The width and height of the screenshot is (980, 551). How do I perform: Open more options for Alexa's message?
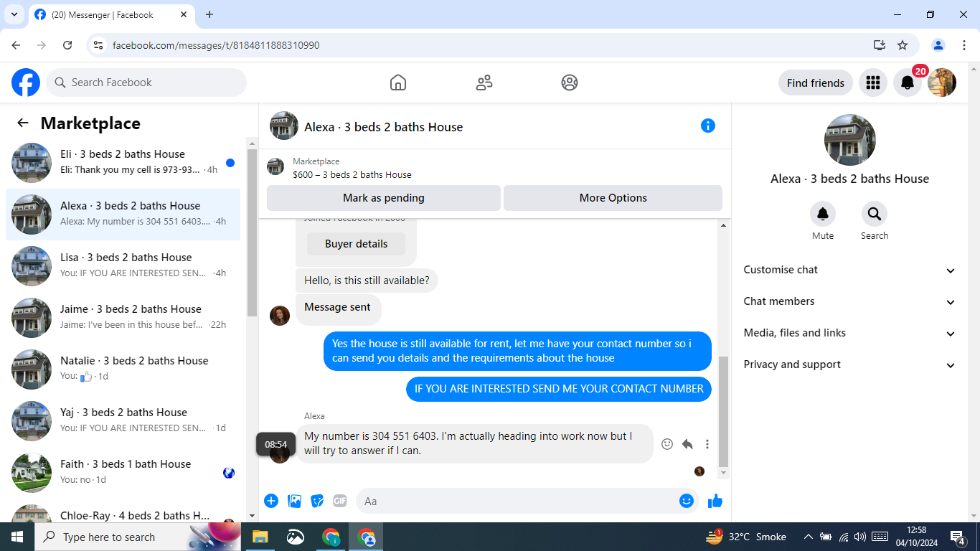(707, 444)
